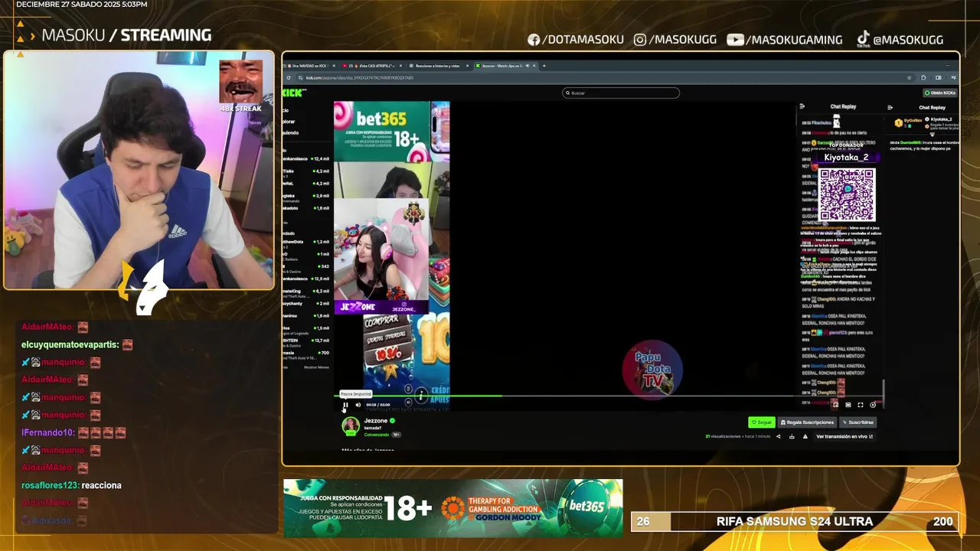980x551 pixels.
Task: Click the lFernando10 chat username
Action: coord(48,432)
